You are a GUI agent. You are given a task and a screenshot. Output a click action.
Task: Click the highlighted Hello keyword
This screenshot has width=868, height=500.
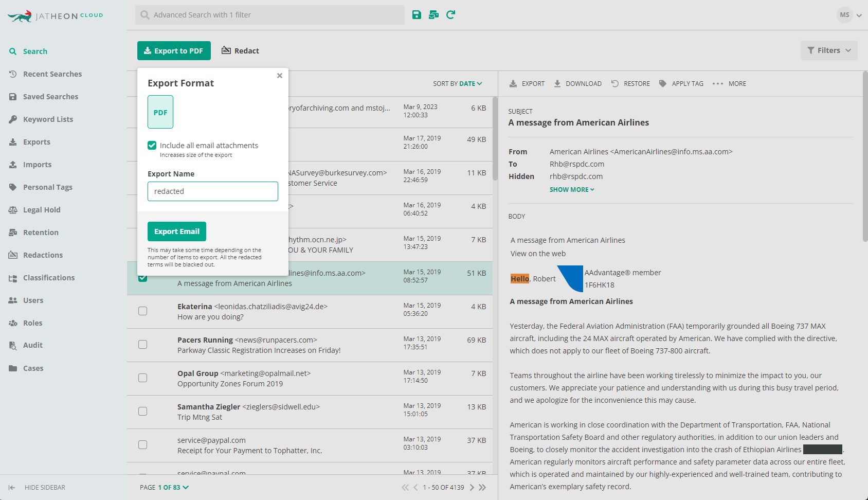pyautogui.click(x=520, y=279)
